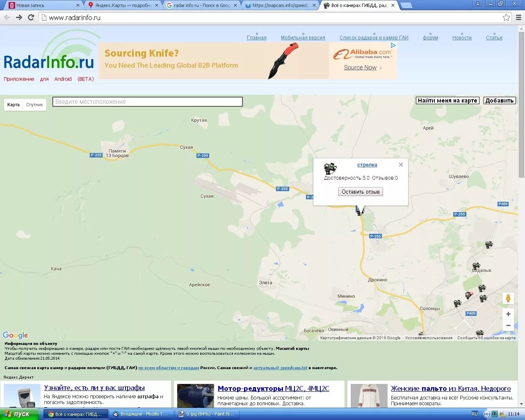Screen dimensions: 525x420
Task: Click the browser forward arrow
Action: pos(19,17)
